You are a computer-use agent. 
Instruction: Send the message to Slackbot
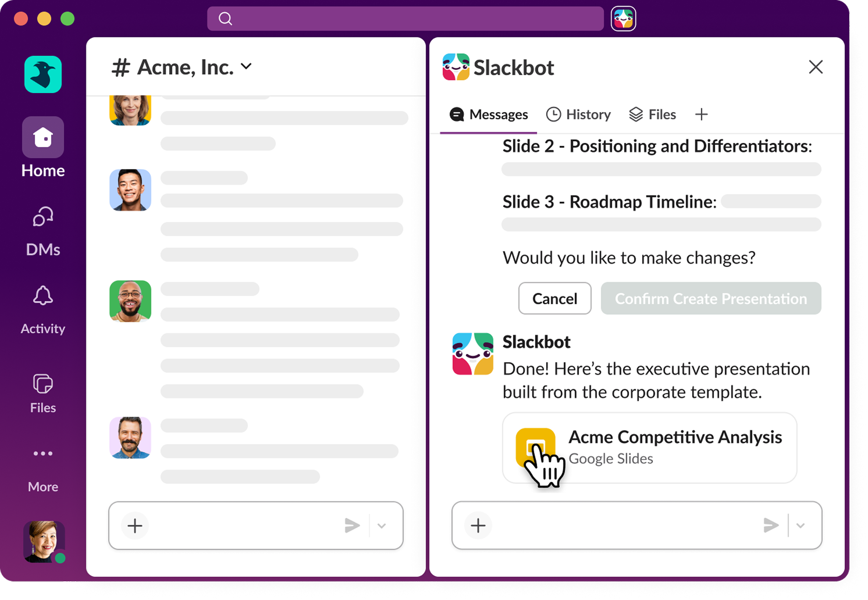771,525
